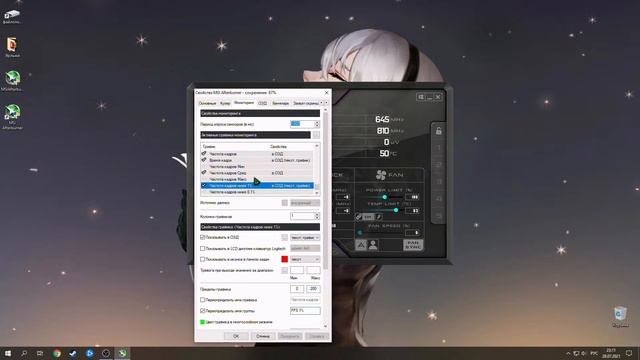Viewport: 640px width, 360px height.
Task: Toggle 'Показывать в ОЭД' checkbox
Action: (202, 237)
